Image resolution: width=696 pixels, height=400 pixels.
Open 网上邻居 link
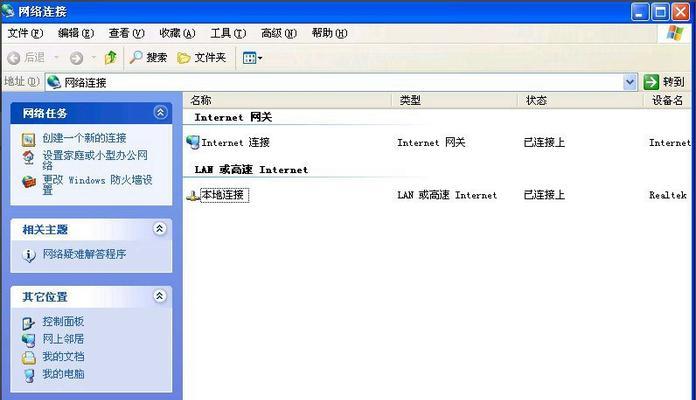point(63,339)
